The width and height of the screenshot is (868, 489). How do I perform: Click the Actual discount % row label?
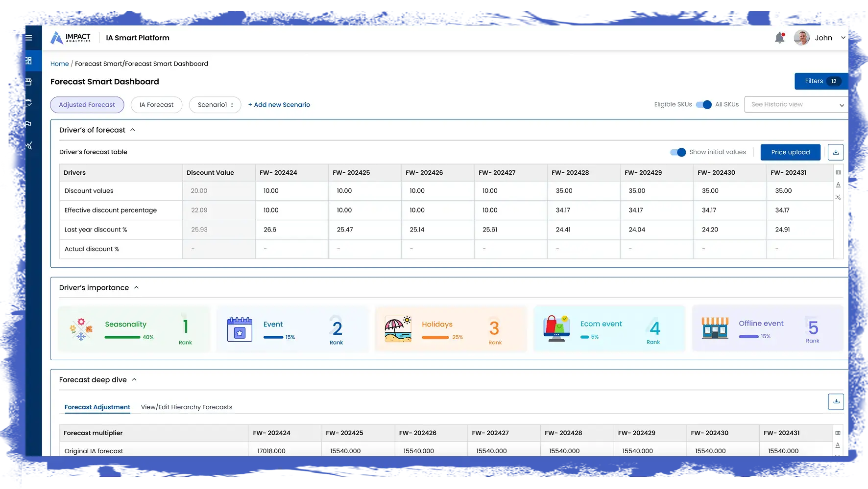click(92, 249)
